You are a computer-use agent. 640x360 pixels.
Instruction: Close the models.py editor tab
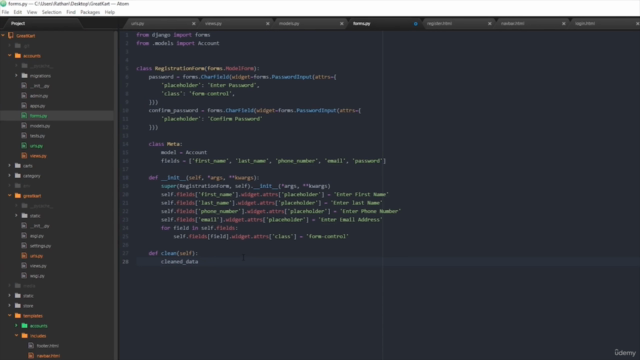342,24
